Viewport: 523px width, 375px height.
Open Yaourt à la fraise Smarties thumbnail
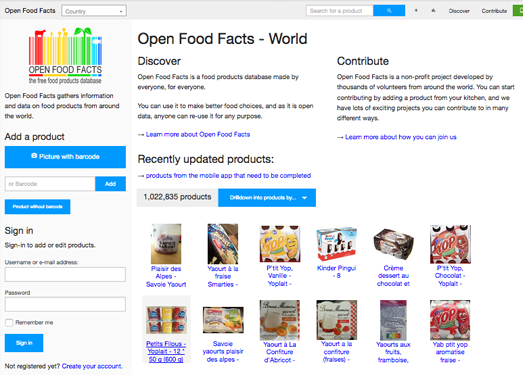(223, 244)
